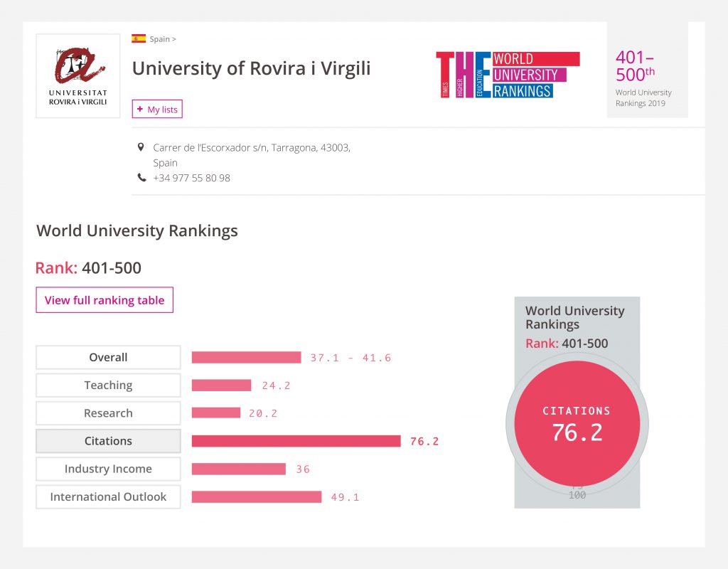This screenshot has height=569, width=728.
Task: Click the Universitat Rovira i Virgili logo
Action: click(78, 76)
